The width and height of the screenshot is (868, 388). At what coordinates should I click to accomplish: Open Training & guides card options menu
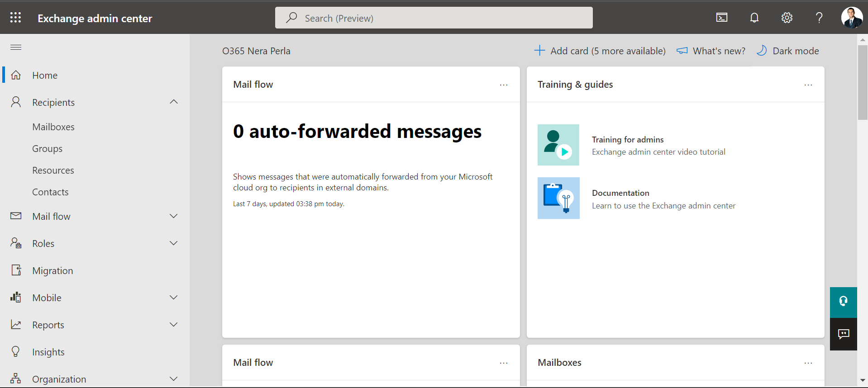point(808,85)
